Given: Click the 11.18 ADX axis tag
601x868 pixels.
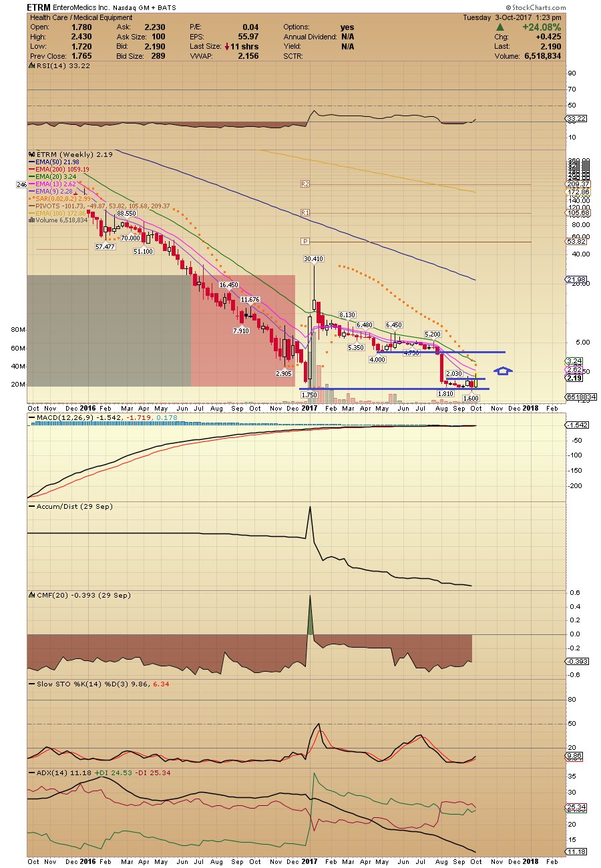Looking at the screenshot, I should tap(575, 851).
